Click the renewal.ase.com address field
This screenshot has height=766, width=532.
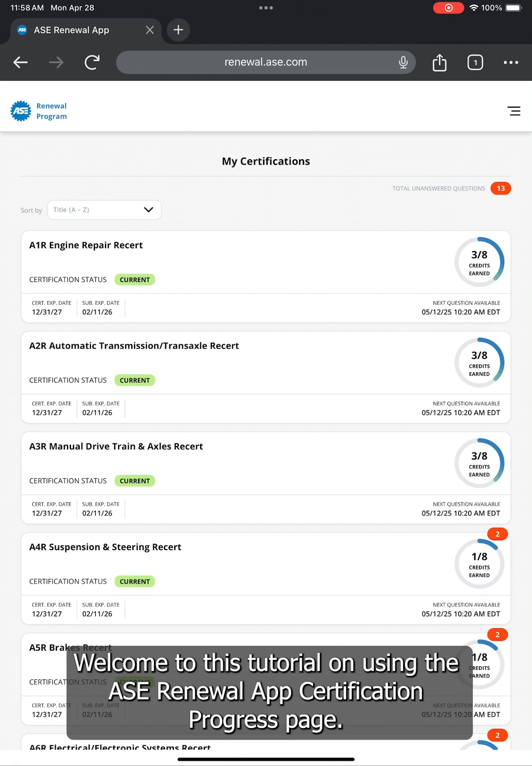(266, 62)
